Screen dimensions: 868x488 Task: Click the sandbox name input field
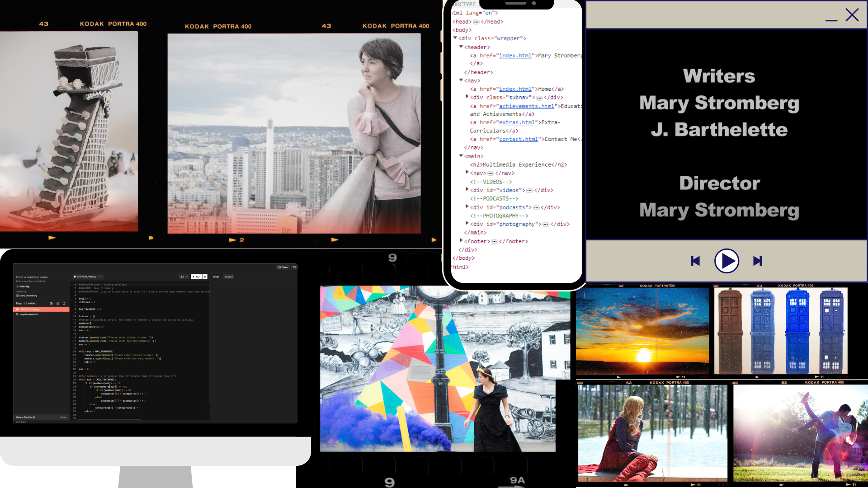tap(32, 277)
